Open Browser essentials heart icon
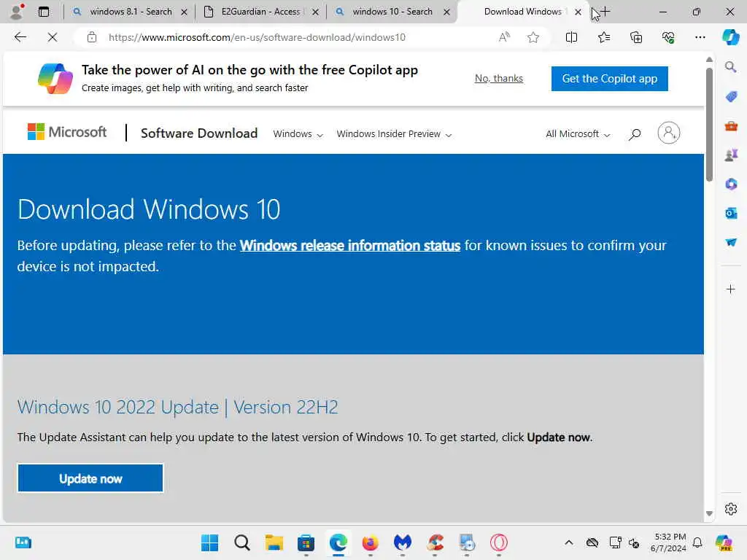This screenshot has height=560, width=747. click(x=668, y=37)
